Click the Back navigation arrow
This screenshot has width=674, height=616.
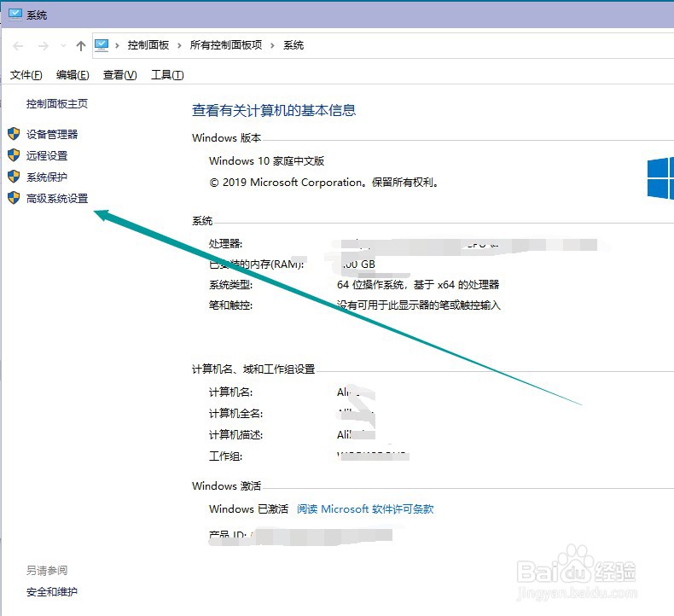pyautogui.click(x=18, y=45)
